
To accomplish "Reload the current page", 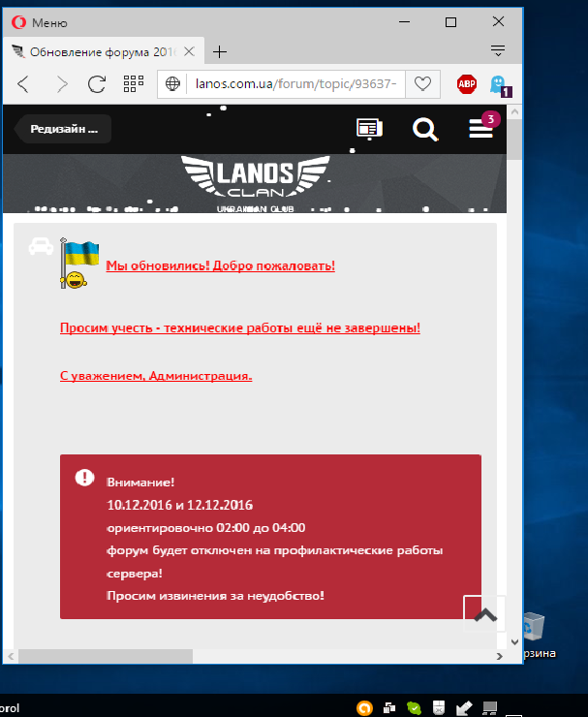I will click(x=97, y=84).
